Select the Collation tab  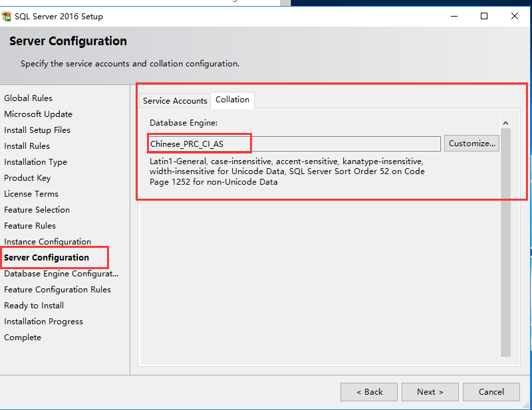tap(232, 100)
